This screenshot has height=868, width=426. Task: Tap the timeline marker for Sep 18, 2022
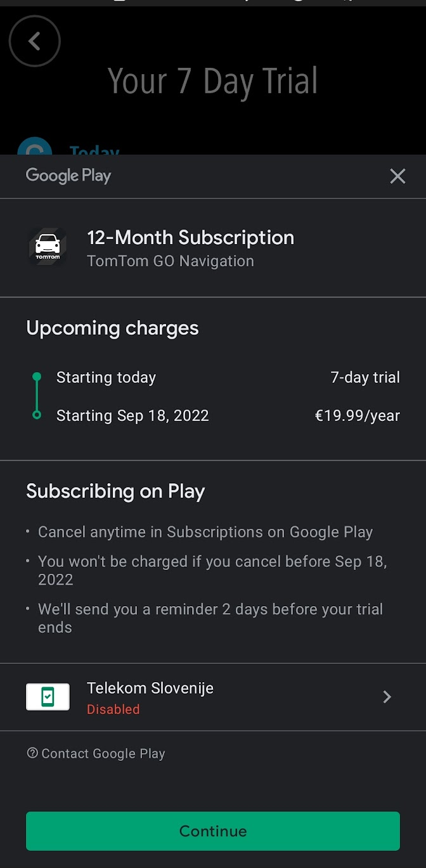coord(37,415)
